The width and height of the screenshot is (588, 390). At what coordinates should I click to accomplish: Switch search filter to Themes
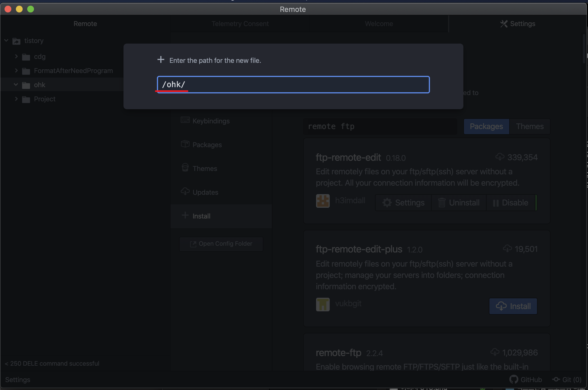[x=529, y=127]
